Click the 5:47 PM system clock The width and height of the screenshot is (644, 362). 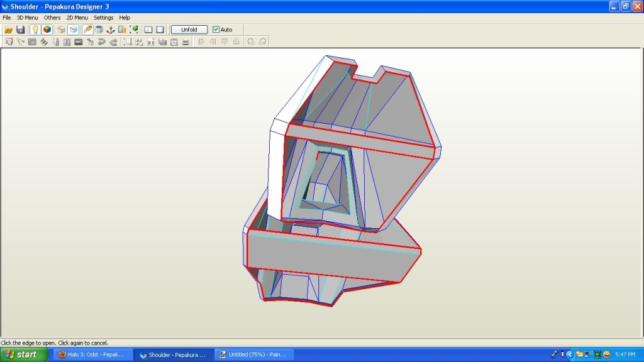625,354
